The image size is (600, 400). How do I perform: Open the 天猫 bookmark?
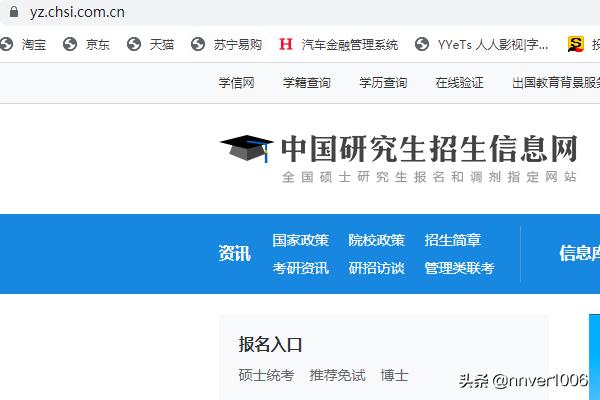tap(161, 45)
